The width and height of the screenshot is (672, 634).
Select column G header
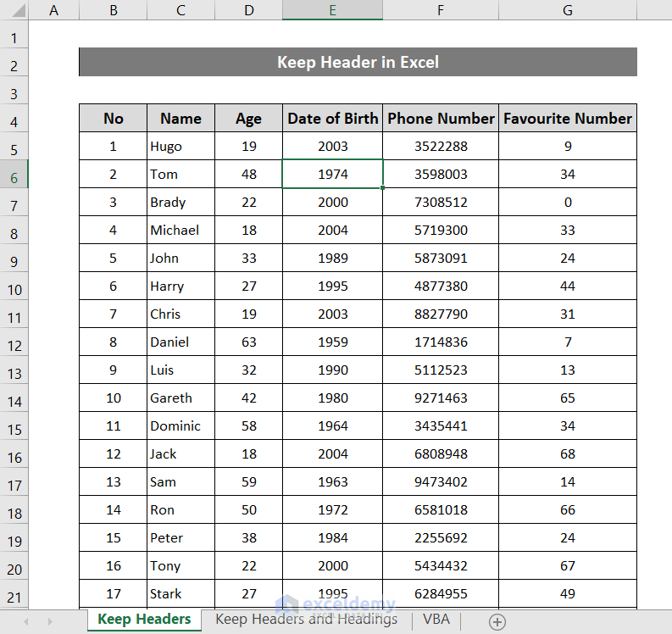(567, 10)
